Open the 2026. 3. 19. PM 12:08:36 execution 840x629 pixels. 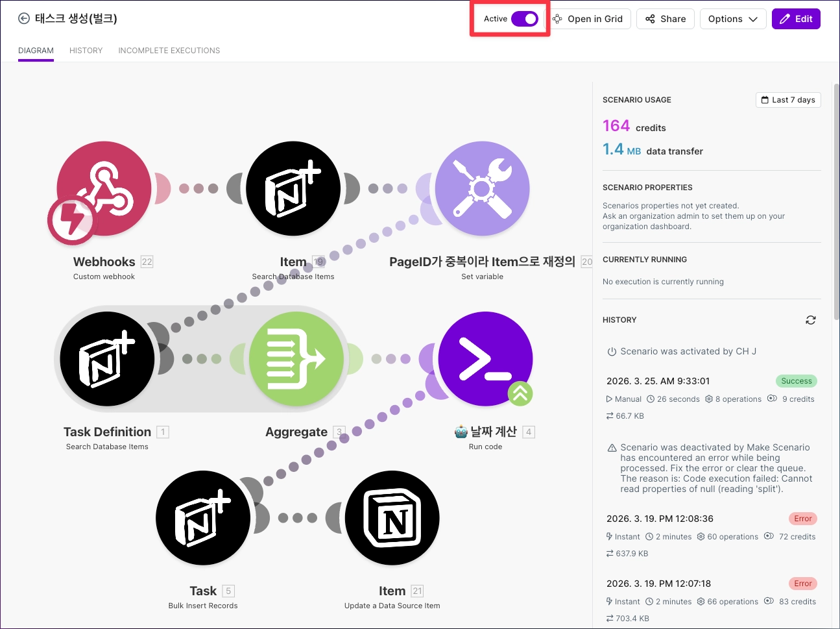point(660,519)
